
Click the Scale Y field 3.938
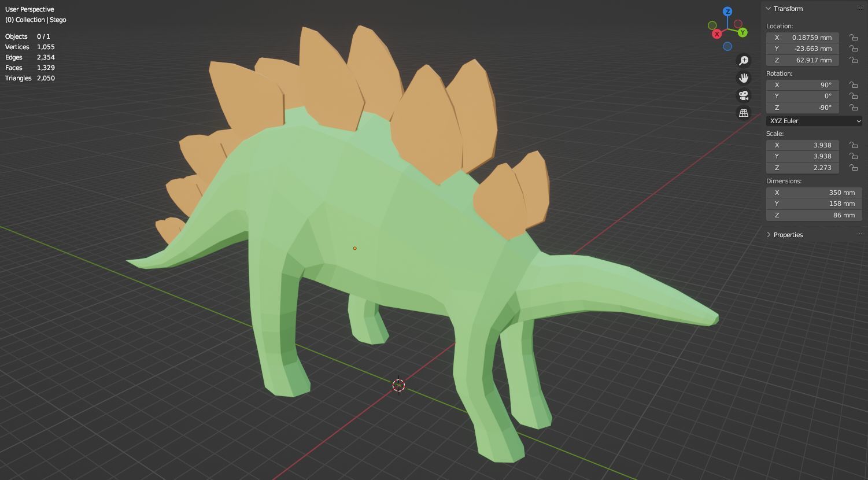[x=803, y=156]
